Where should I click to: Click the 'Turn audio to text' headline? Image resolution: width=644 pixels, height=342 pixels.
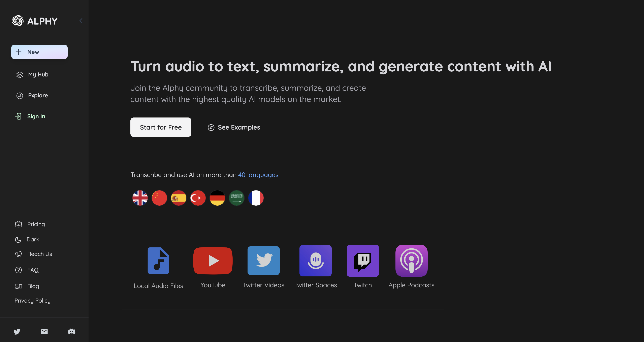(341, 67)
